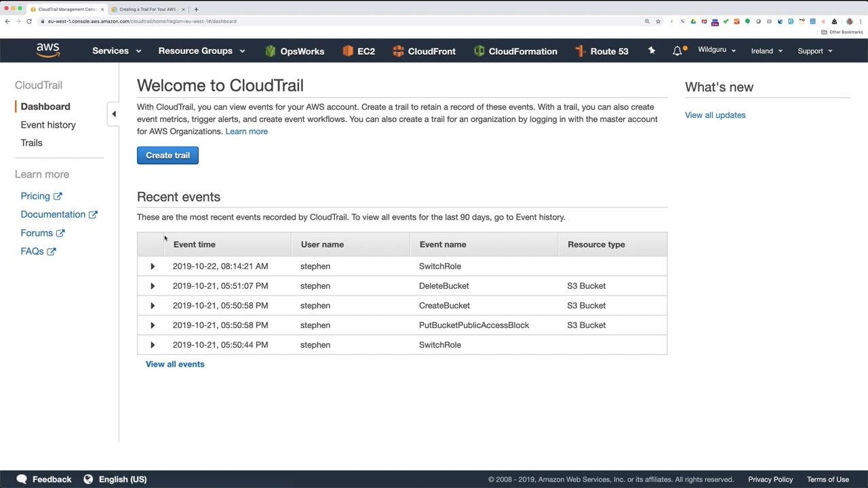Screen dimensions: 868x488
Task: Collapse the CloudTrail side navigation panel
Action: click(x=114, y=114)
